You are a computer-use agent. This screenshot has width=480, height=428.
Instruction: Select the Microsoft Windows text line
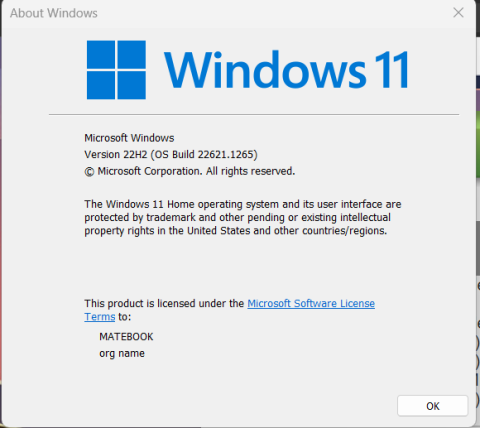[129, 138]
